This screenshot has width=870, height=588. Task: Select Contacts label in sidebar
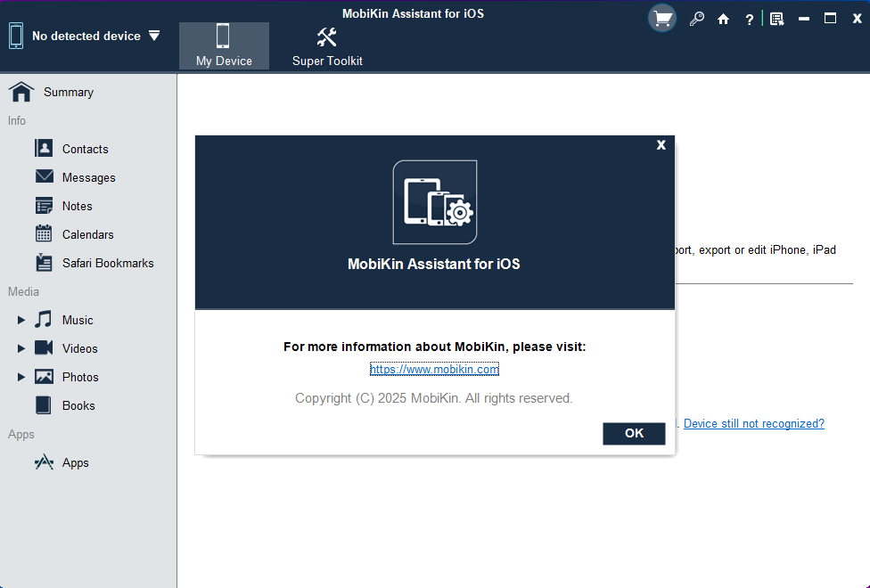(85, 149)
